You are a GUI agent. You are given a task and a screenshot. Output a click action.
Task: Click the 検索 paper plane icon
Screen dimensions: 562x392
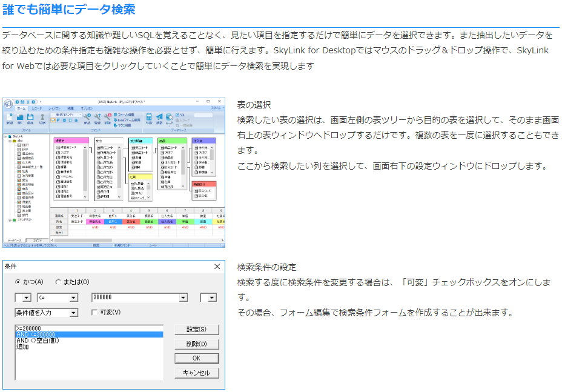(x=159, y=117)
